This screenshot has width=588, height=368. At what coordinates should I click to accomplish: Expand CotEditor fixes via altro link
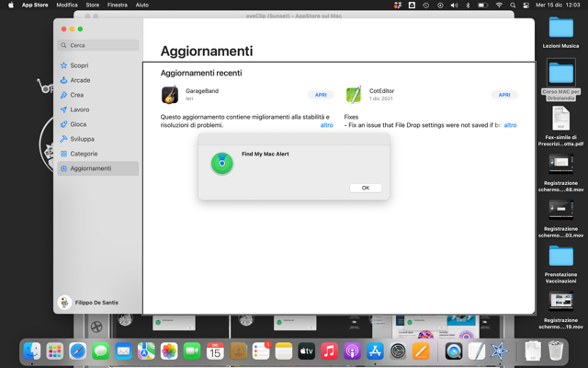tap(510, 125)
